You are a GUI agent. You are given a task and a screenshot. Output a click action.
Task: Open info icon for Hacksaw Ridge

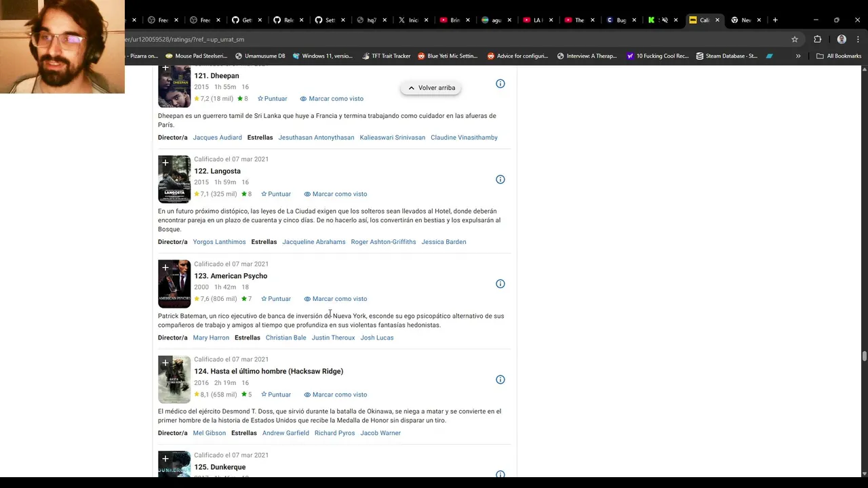500,380
